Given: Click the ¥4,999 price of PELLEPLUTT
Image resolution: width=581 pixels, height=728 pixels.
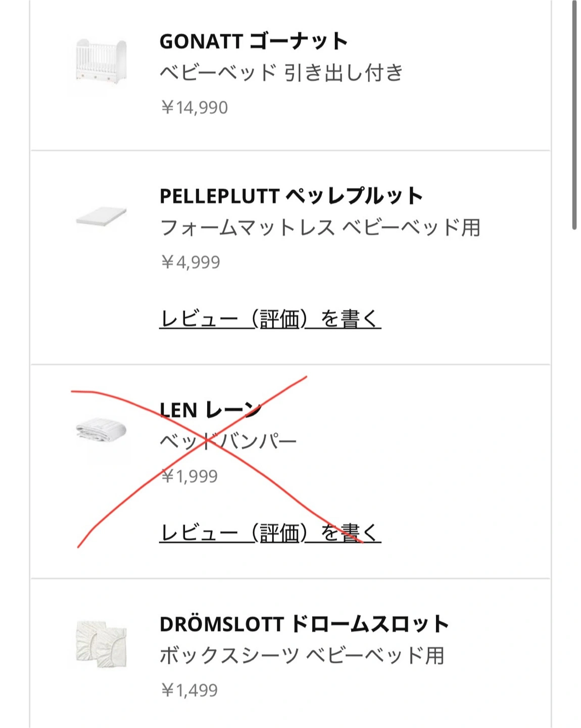Looking at the screenshot, I should click(190, 262).
